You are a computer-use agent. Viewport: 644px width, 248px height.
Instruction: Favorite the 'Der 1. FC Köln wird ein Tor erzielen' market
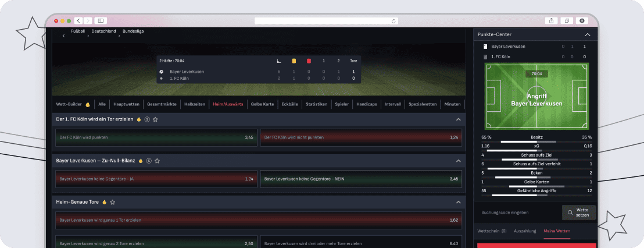(x=155, y=119)
